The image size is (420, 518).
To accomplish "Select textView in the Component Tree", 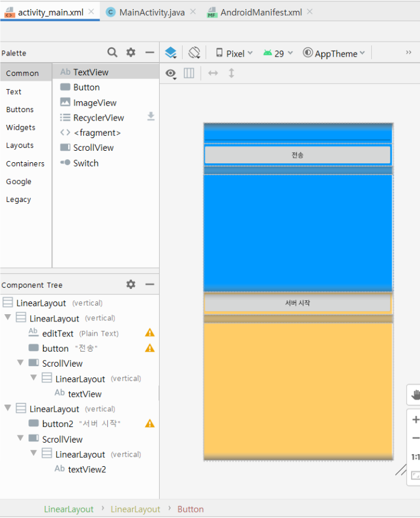I will 80,393.
